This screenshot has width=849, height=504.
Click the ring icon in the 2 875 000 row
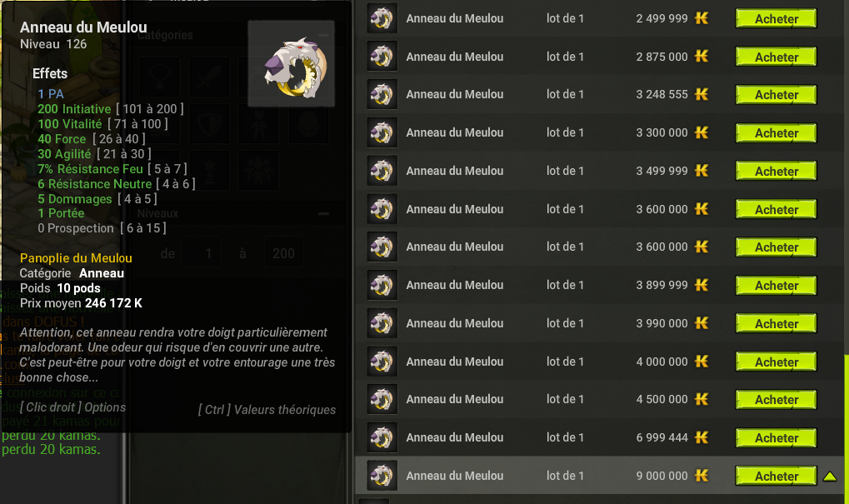click(x=382, y=57)
